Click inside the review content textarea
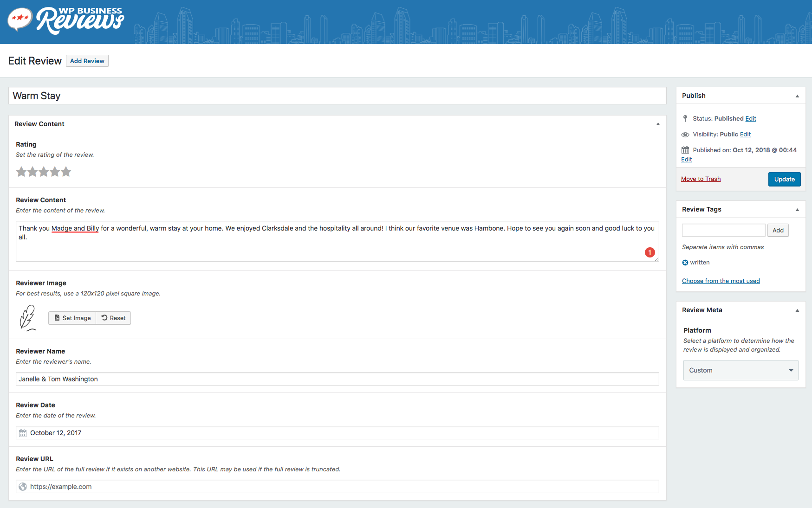The image size is (812, 508). [x=338, y=241]
